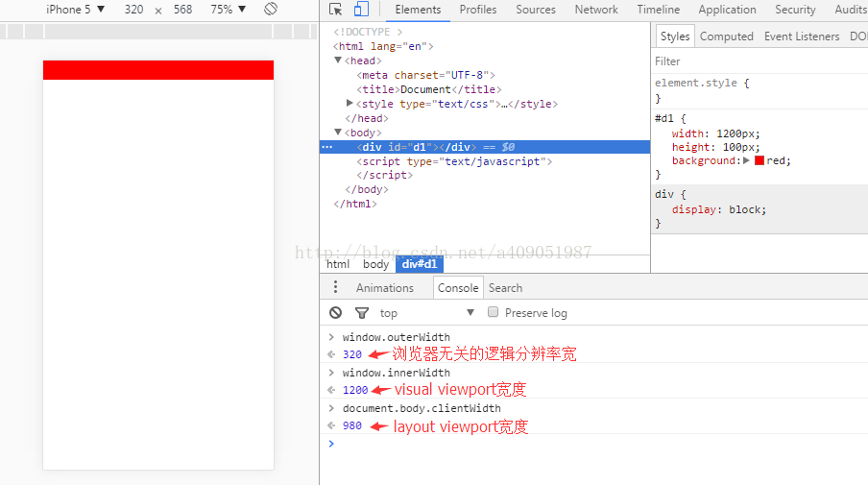Select the meta charset="UTF-8" row
The width and height of the screenshot is (868, 485).
(x=425, y=75)
